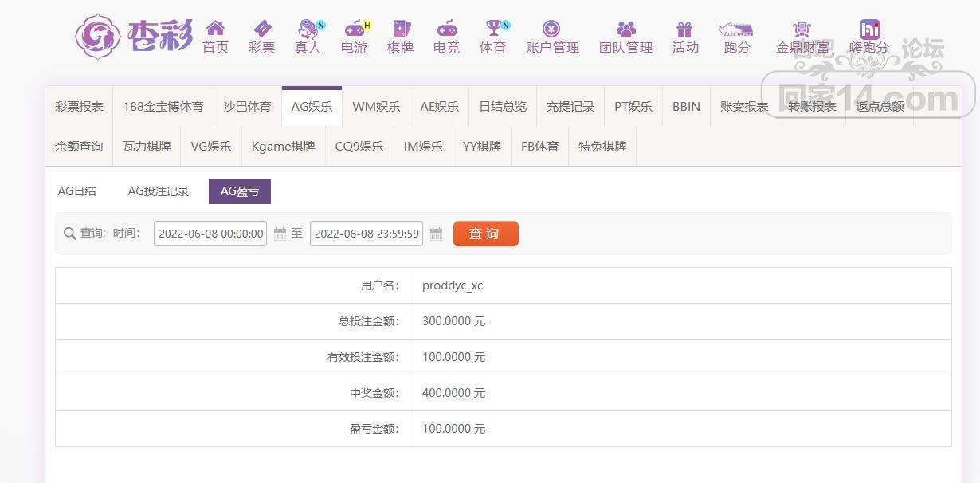
Task: Select the WM娱乐 tab
Action: (376, 106)
